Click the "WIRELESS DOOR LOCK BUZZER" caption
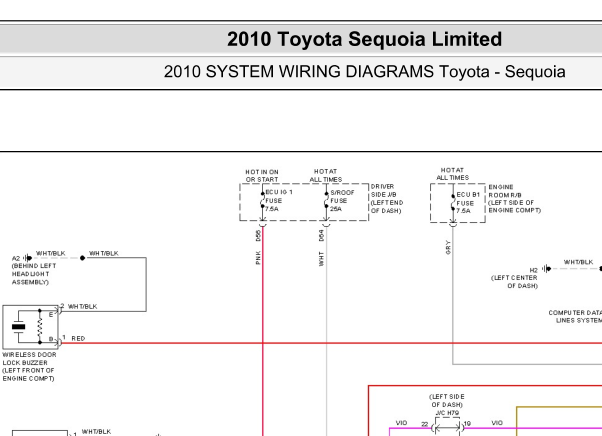This screenshot has height=436, width=602. tap(29, 358)
